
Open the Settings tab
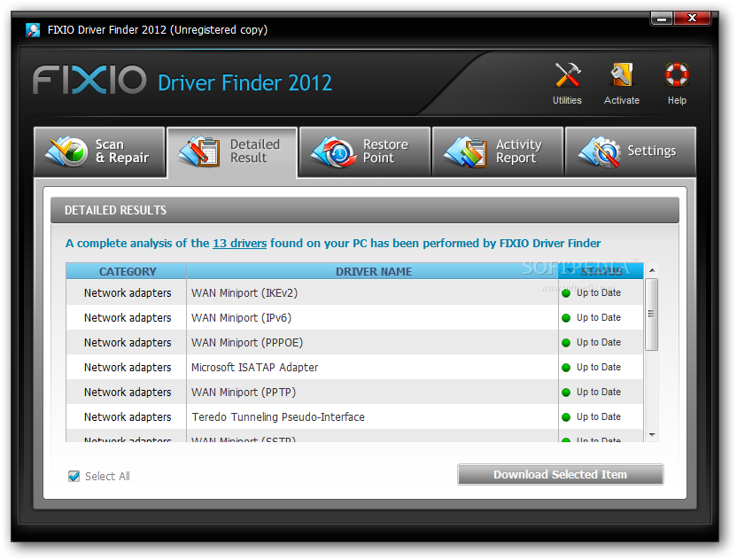pos(631,152)
